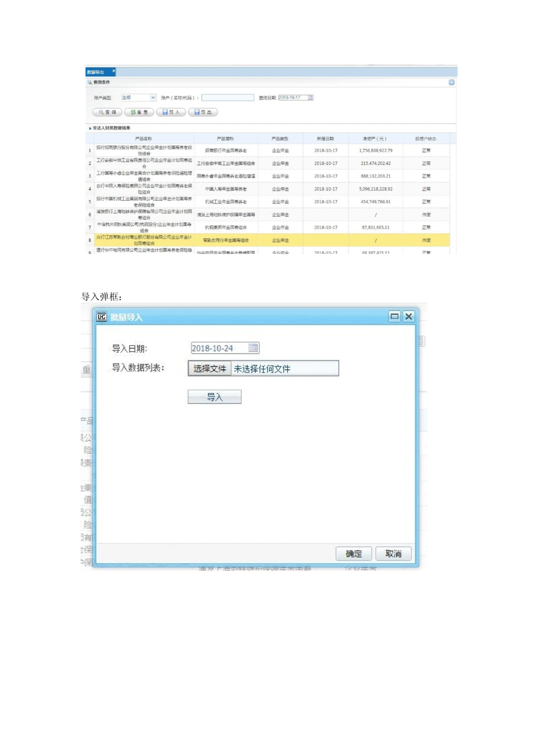Click the export icon on the 导出 button

(197, 111)
